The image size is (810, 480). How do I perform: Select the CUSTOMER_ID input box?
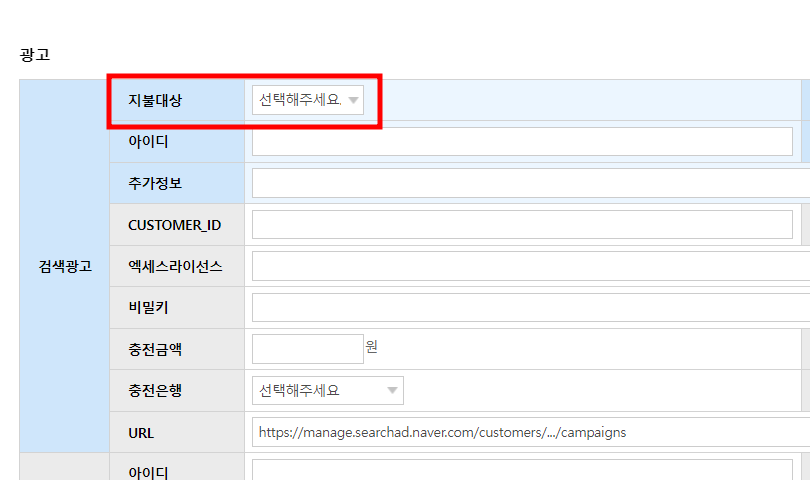521,225
